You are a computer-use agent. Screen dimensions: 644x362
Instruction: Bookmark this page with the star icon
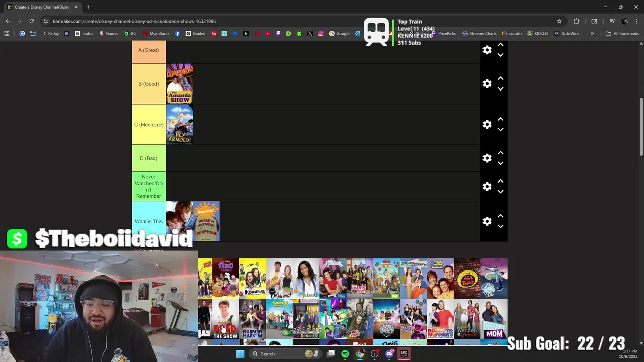[x=559, y=21]
